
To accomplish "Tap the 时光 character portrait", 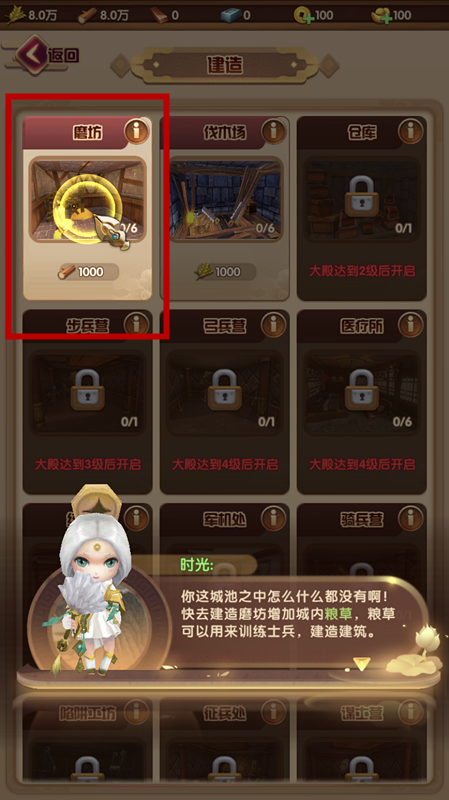I will [x=92, y=582].
